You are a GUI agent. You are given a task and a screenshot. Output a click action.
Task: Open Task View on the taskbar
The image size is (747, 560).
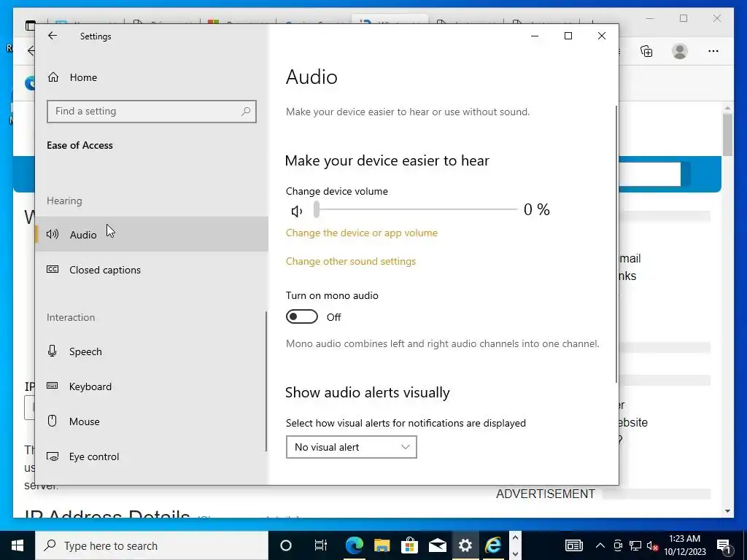click(321, 545)
